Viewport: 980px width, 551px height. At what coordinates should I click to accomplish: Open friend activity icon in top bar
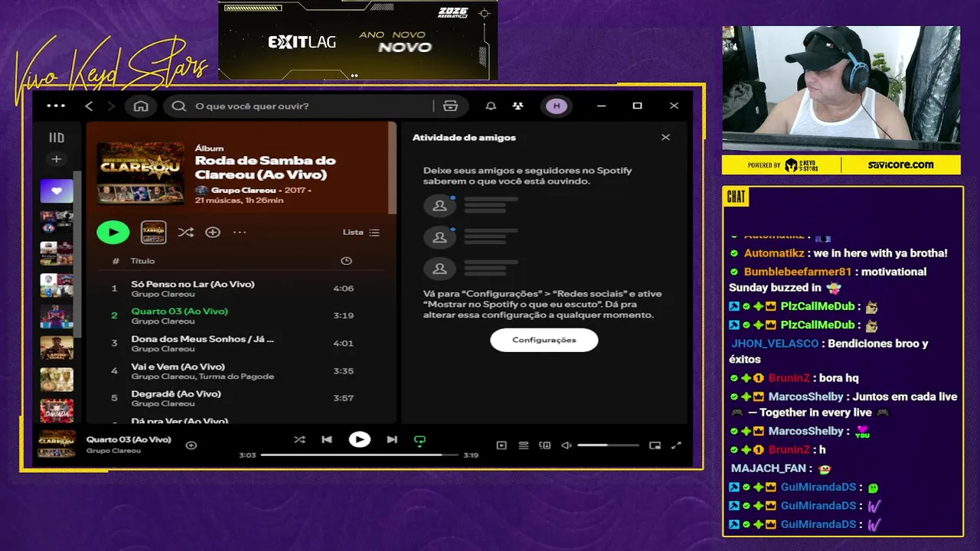click(x=518, y=106)
